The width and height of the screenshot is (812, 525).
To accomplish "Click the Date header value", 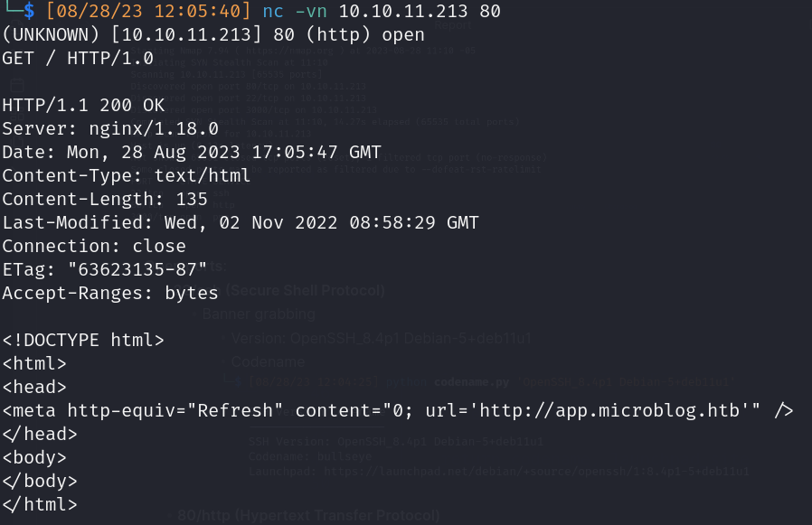I will (223, 152).
